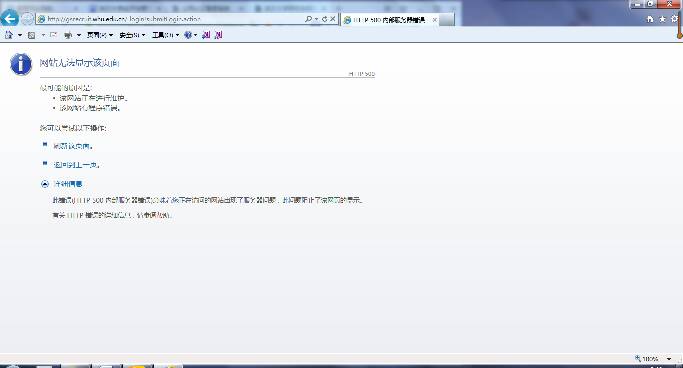
Task: Click the magnifier search icon in address bar
Action: click(x=308, y=19)
